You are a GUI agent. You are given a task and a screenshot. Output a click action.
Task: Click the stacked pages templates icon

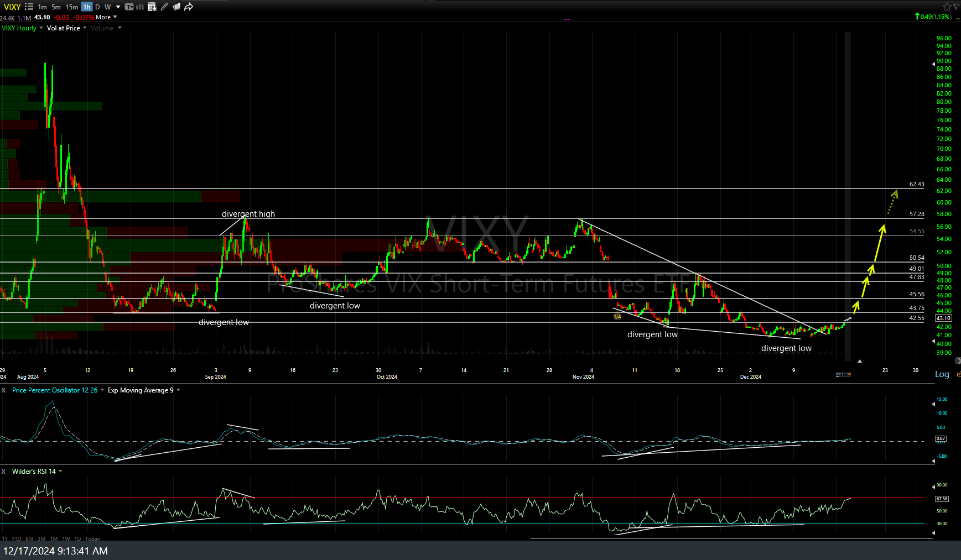point(176,7)
